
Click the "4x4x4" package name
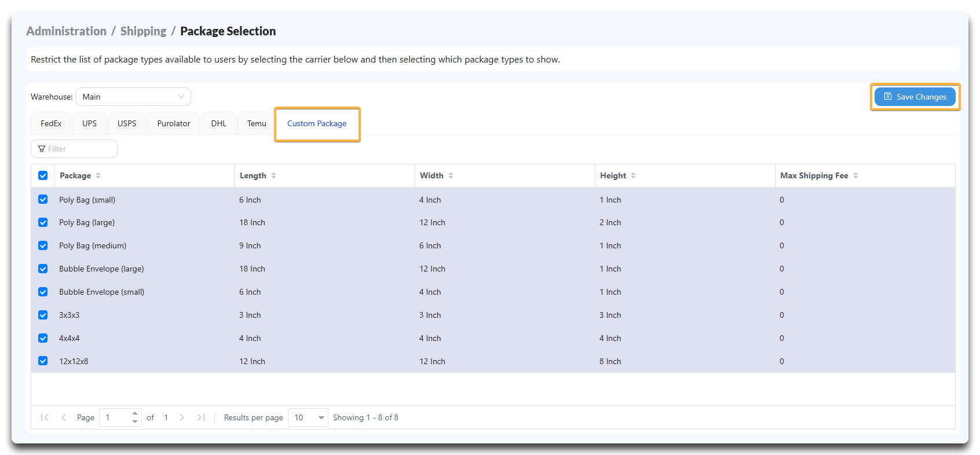click(69, 338)
